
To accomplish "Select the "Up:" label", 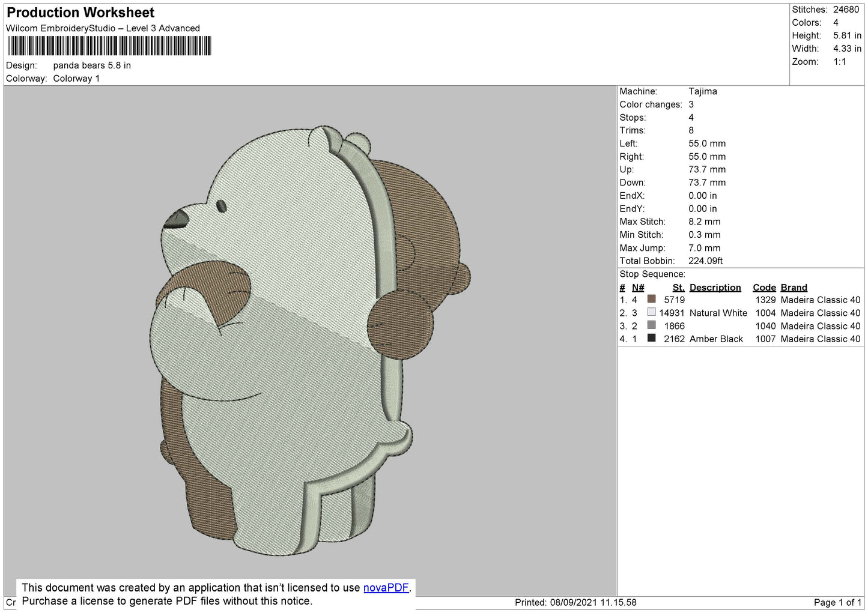I will pos(628,169).
